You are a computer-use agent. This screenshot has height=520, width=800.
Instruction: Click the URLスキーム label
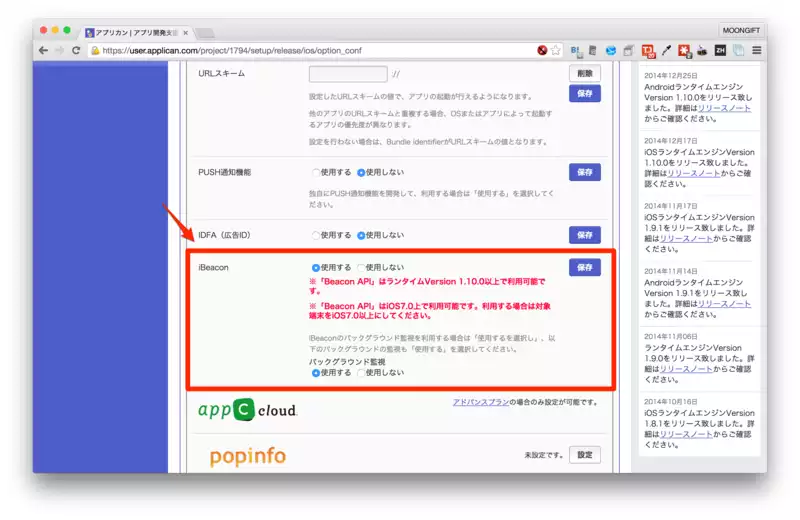point(221,73)
